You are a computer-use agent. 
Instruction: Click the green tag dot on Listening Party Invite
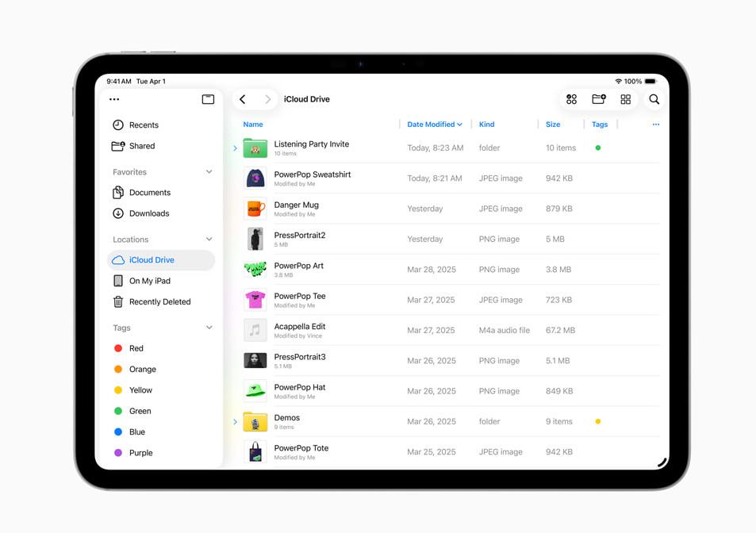[598, 148]
